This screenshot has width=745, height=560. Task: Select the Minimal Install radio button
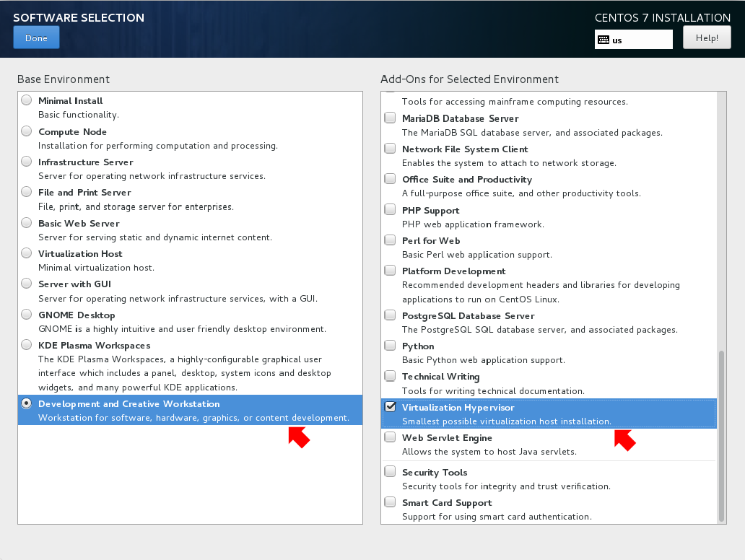click(x=27, y=100)
